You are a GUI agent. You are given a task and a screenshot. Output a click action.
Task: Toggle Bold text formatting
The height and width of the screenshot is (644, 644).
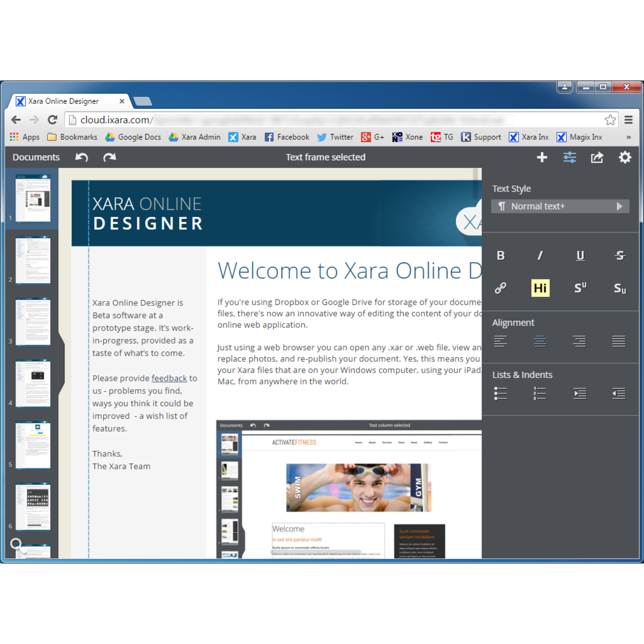click(x=501, y=256)
